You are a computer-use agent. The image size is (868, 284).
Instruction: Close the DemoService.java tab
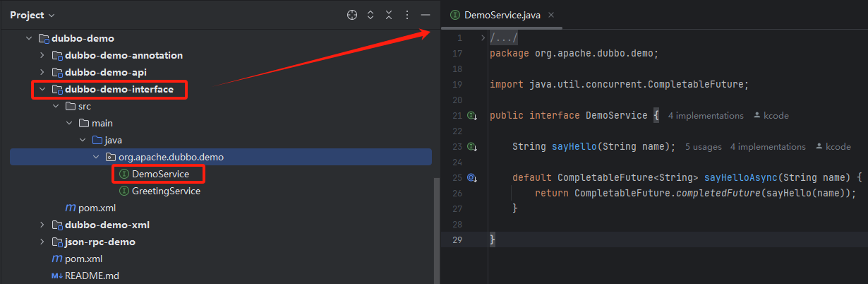click(551, 15)
